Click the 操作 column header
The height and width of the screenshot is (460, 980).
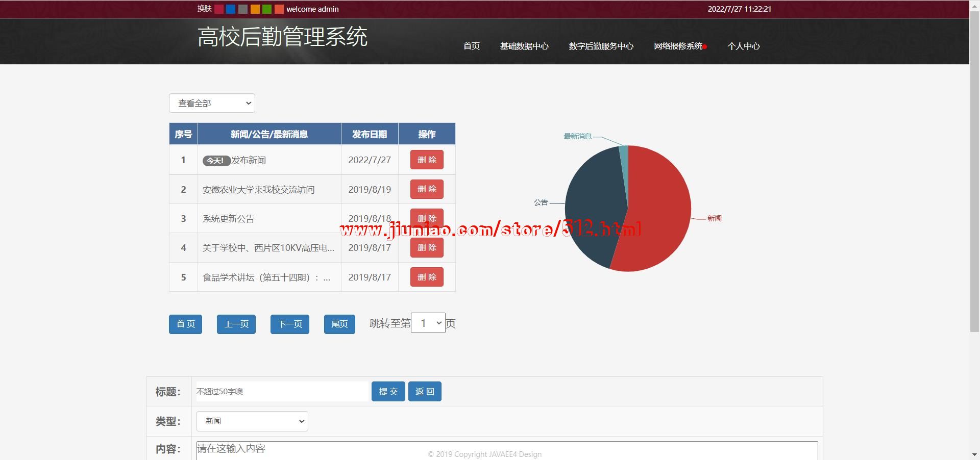tap(427, 134)
